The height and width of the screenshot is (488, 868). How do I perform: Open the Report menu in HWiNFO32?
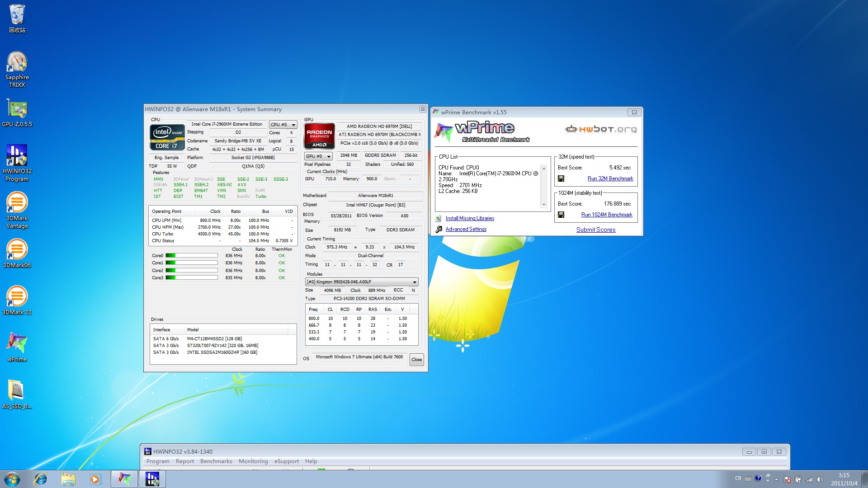pos(185,461)
